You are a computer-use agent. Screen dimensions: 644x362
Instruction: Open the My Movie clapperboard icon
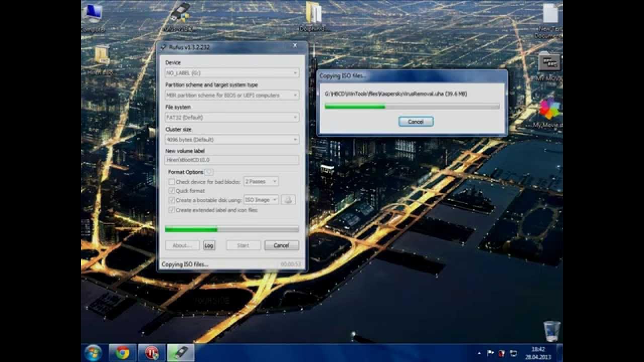point(549,66)
